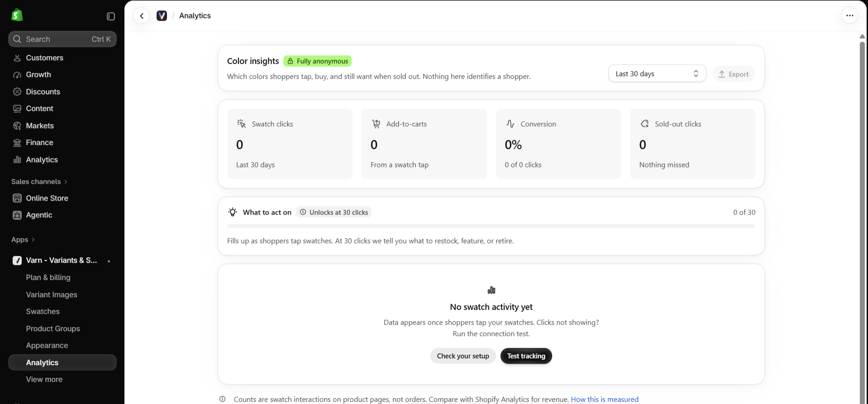Expand the Sales channels section

click(x=39, y=182)
